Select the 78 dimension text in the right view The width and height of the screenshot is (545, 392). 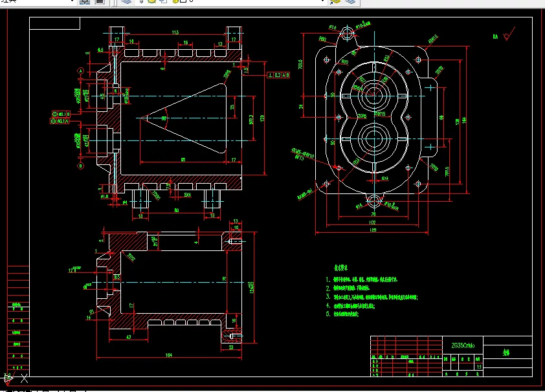coord(373,214)
